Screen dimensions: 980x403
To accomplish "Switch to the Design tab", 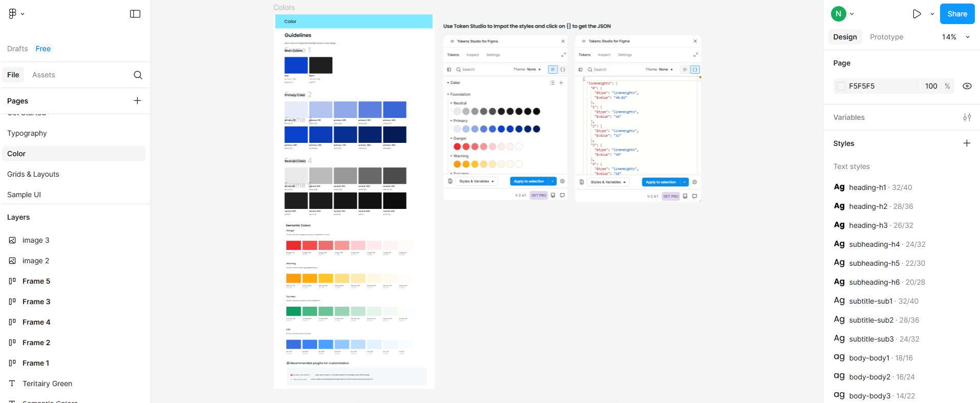I will coord(845,37).
